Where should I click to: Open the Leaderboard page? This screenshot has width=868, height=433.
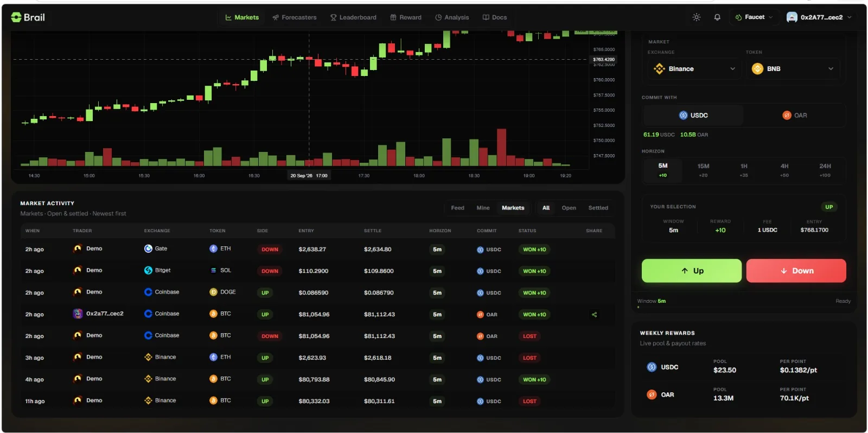tap(353, 17)
